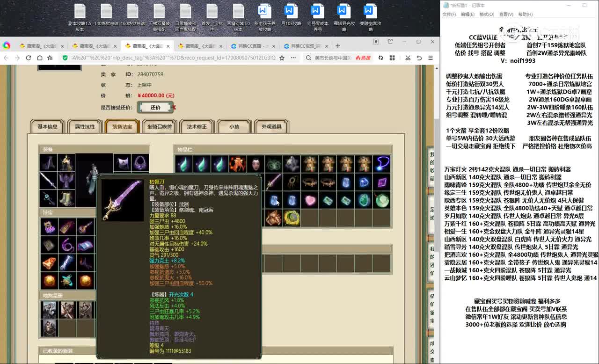Close the 网易CC直播 browser tab
The width and height of the screenshot is (599, 364).
tap(274, 46)
